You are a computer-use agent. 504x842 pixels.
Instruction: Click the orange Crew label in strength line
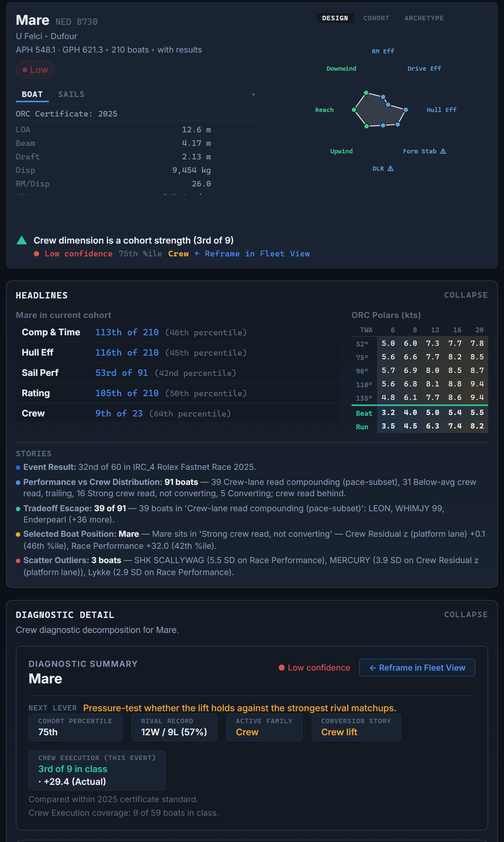click(x=178, y=254)
